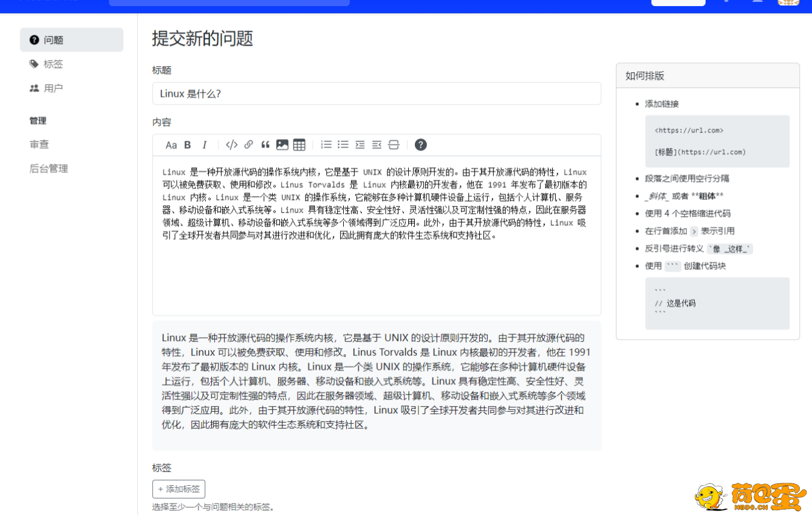The image size is (812, 515).
Task: Open the 标签 (Tags) sidebar item
Action: (72, 64)
